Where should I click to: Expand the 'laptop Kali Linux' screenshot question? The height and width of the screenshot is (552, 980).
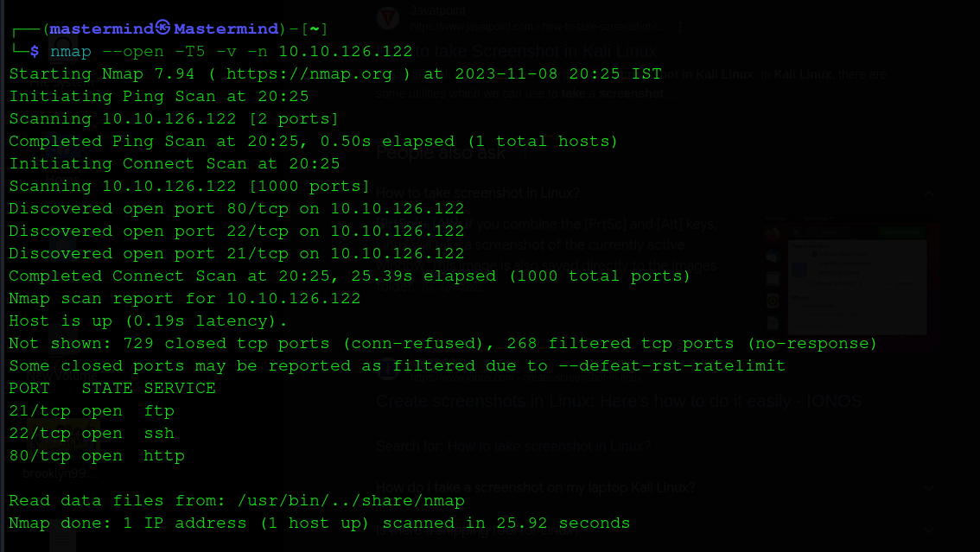click(x=929, y=488)
